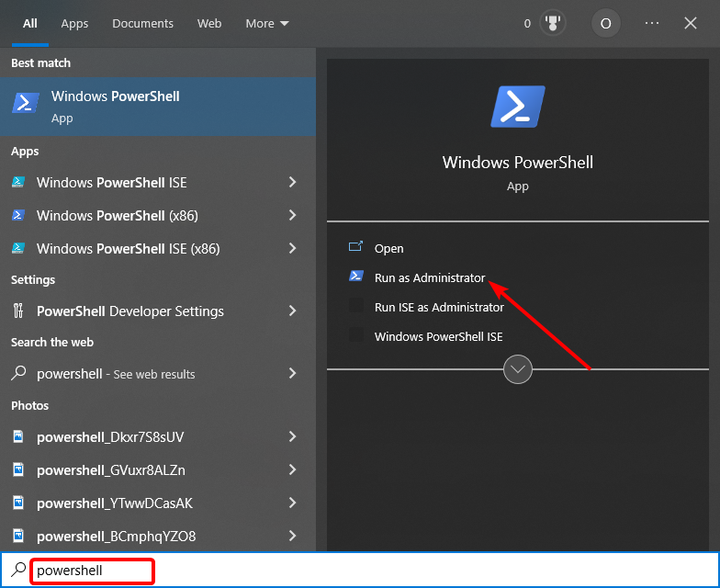720x588 pixels.
Task: Switch to the All tab
Action: [x=29, y=24]
